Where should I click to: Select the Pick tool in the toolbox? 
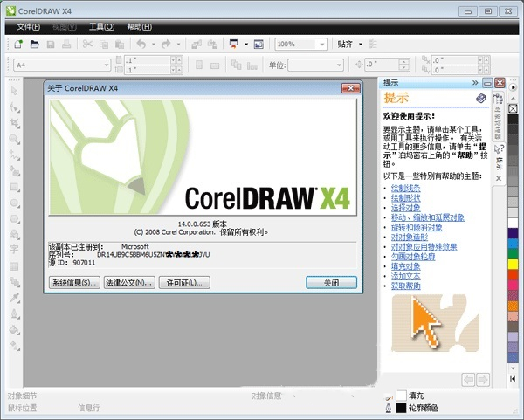(15, 91)
